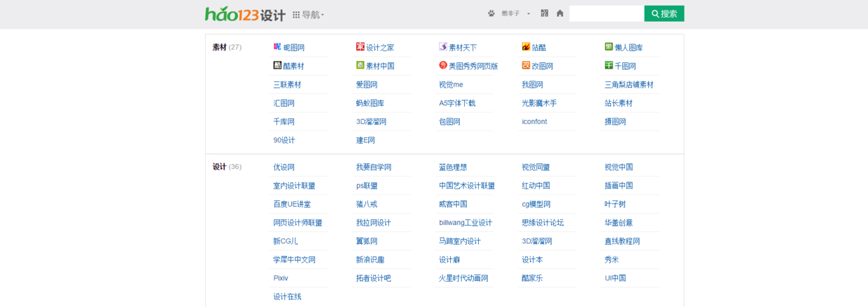Focus the search input field
This screenshot has height=307, width=868.
tap(607, 13)
